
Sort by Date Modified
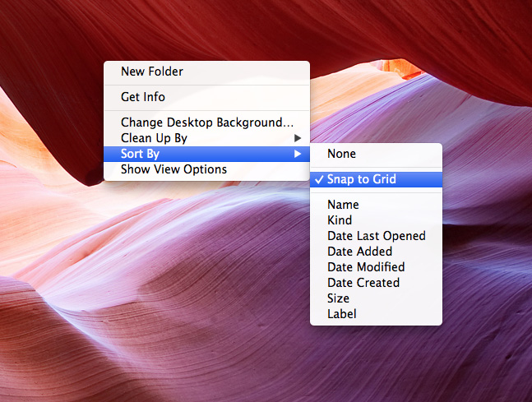tap(376, 267)
